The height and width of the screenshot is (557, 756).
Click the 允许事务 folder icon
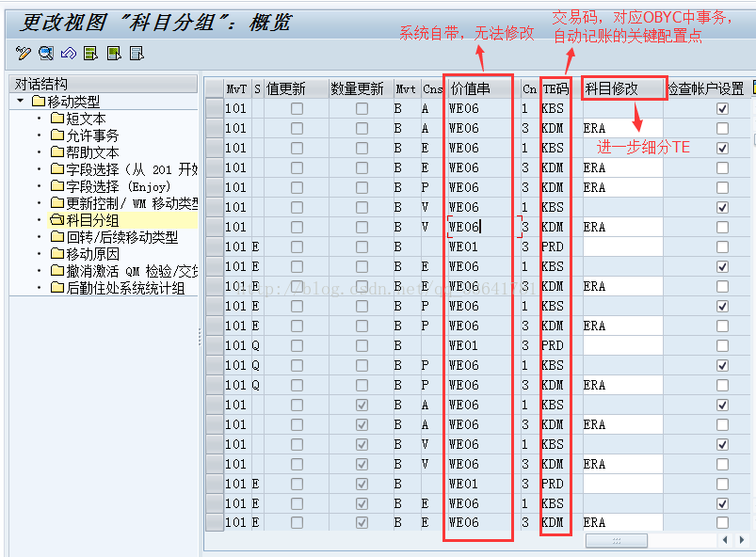57,135
